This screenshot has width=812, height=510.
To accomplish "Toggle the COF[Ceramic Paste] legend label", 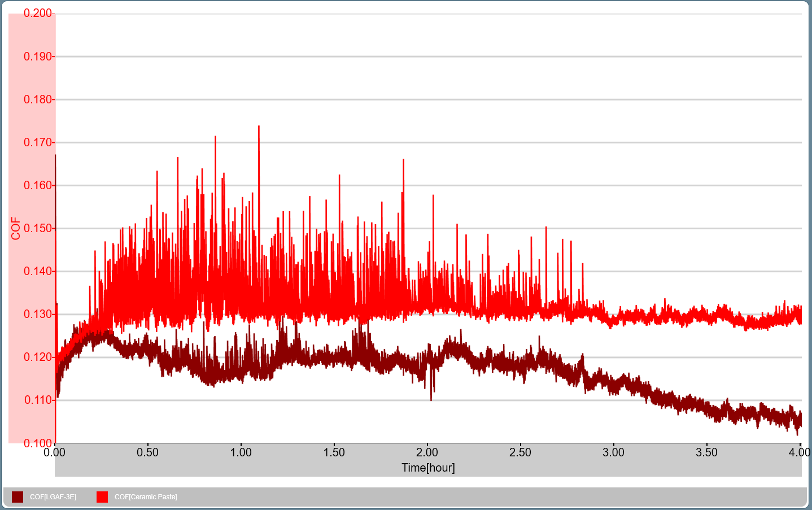I will point(146,497).
